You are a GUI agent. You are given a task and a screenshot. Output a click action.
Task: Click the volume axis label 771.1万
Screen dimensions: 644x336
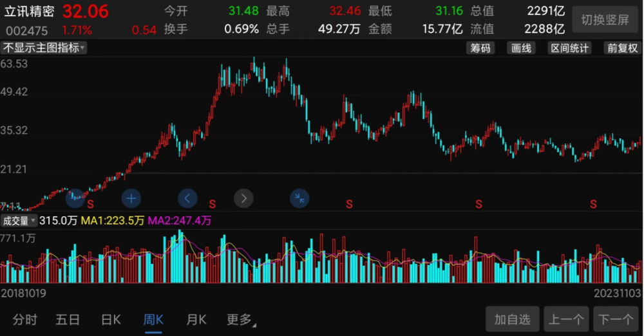point(18,238)
